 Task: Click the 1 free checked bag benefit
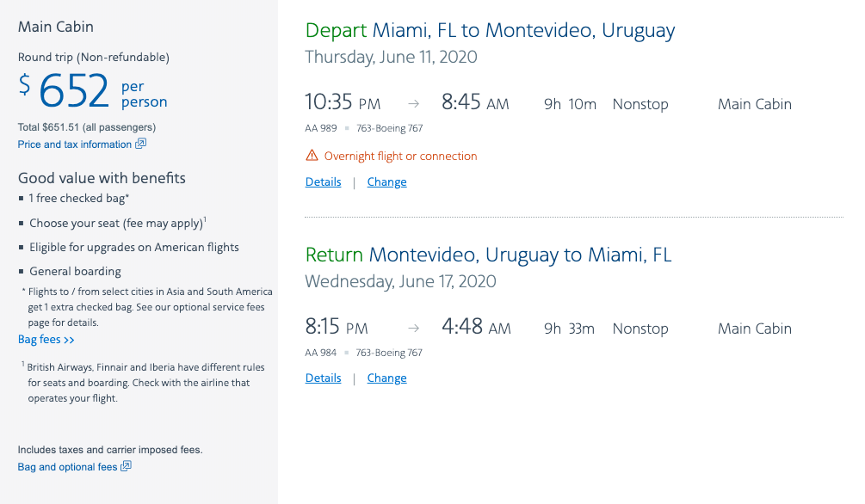click(79, 199)
